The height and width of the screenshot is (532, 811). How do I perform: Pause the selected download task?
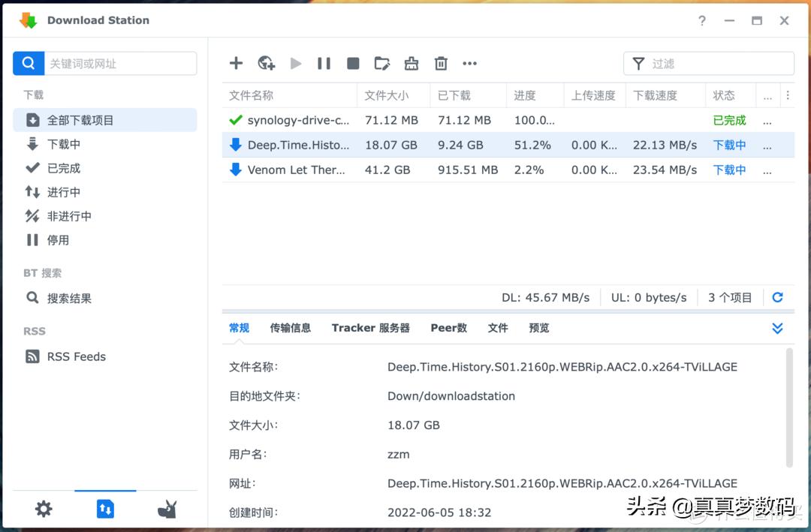(324, 63)
